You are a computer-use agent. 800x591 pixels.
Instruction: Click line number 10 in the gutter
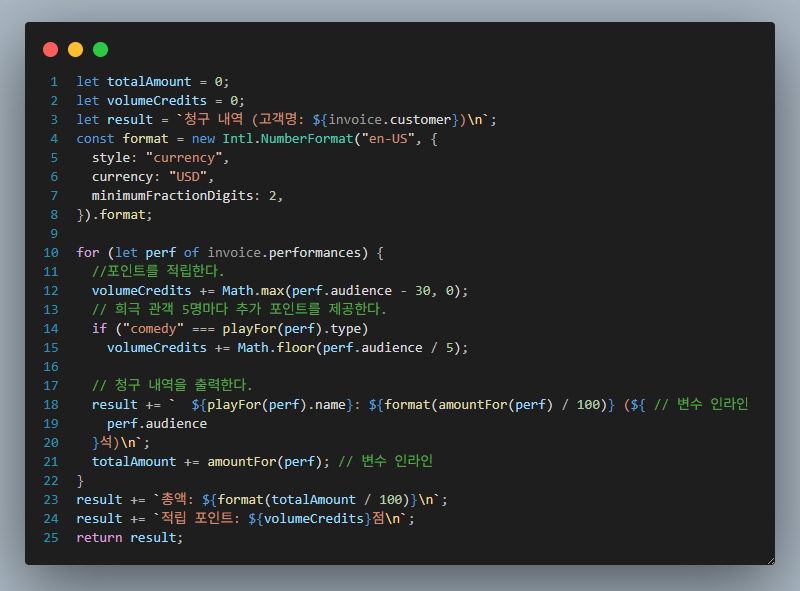(51, 253)
